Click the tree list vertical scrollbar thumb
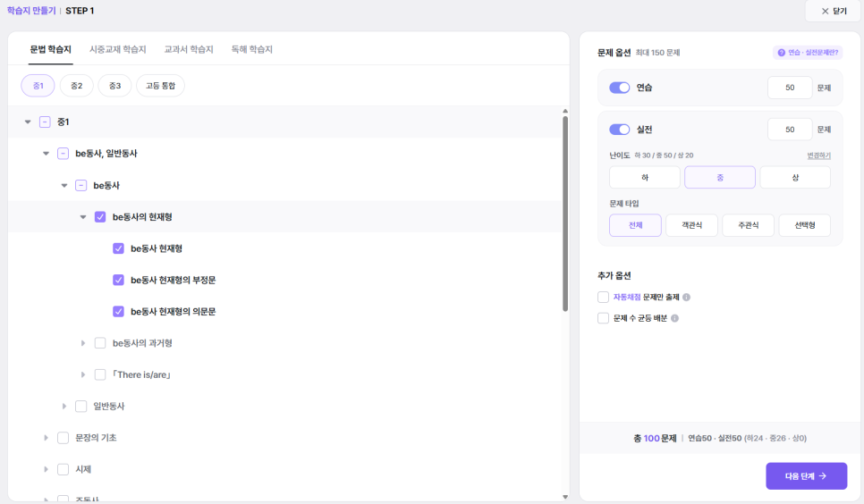864x504 pixels. click(564, 214)
